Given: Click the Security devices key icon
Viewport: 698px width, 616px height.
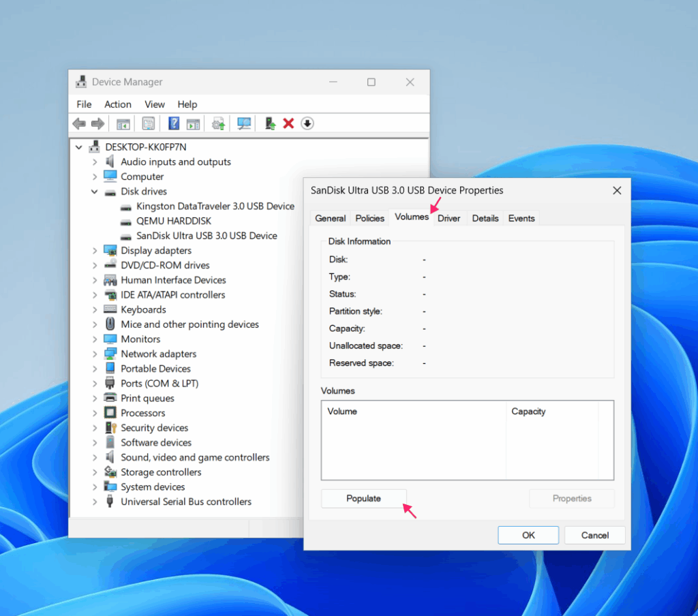Looking at the screenshot, I should [x=110, y=427].
